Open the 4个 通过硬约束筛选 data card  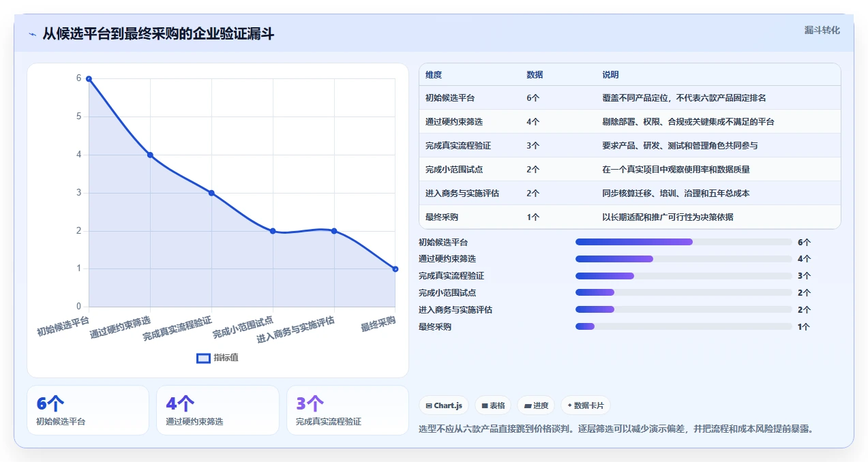pos(218,410)
